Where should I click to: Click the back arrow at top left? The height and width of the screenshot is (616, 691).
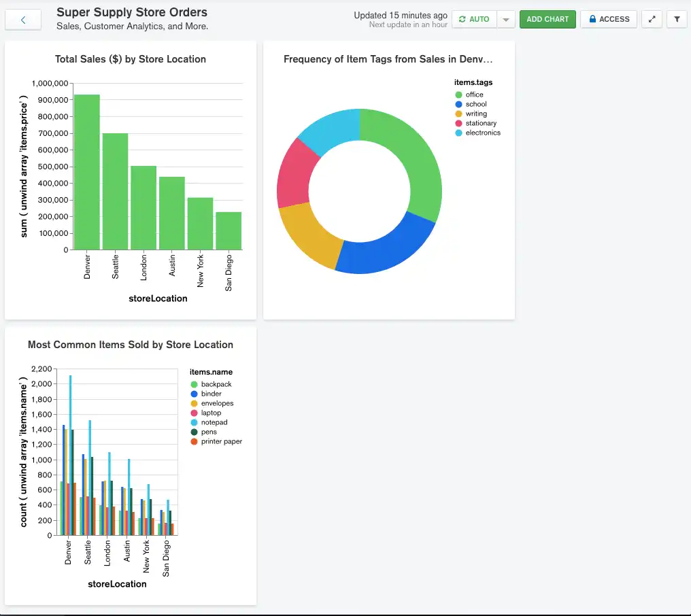pyautogui.click(x=23, y=19)
